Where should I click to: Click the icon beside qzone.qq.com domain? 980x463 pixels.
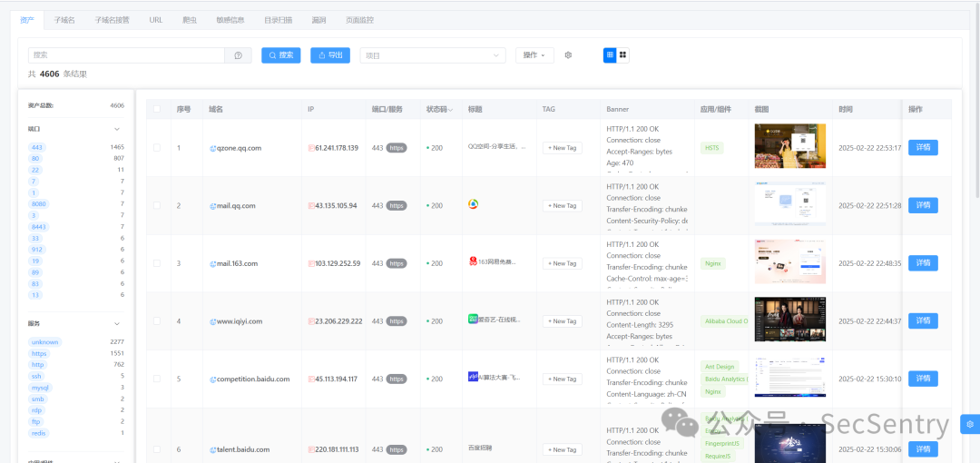coord(212,148)
